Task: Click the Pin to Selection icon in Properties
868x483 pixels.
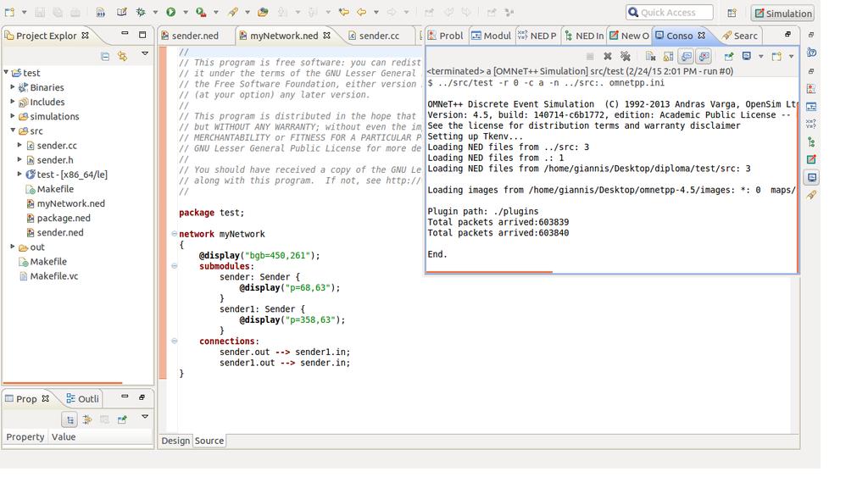Action: click(122, 419)
